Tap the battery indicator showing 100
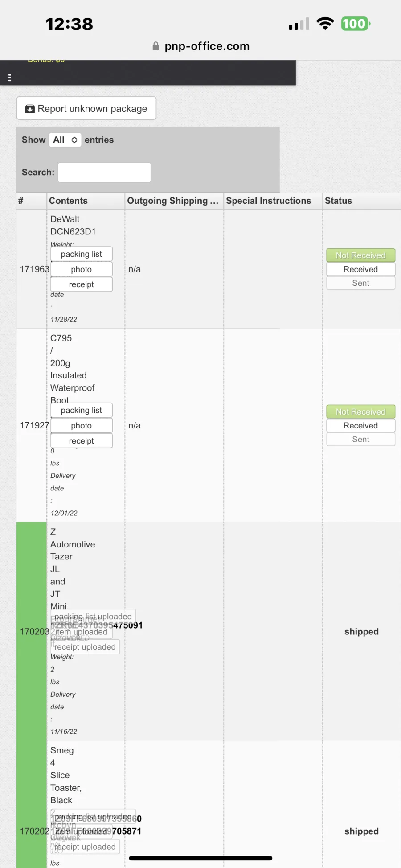This screenshot has width=401, height=868. [356, 24]
